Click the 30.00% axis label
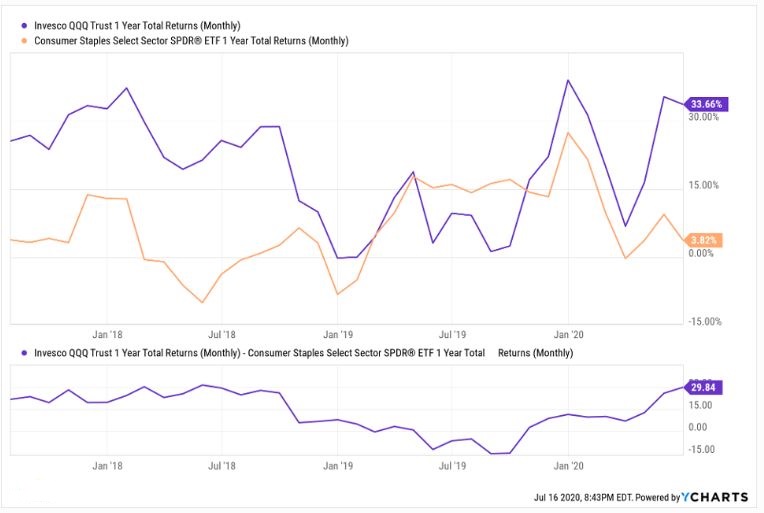 704,117
